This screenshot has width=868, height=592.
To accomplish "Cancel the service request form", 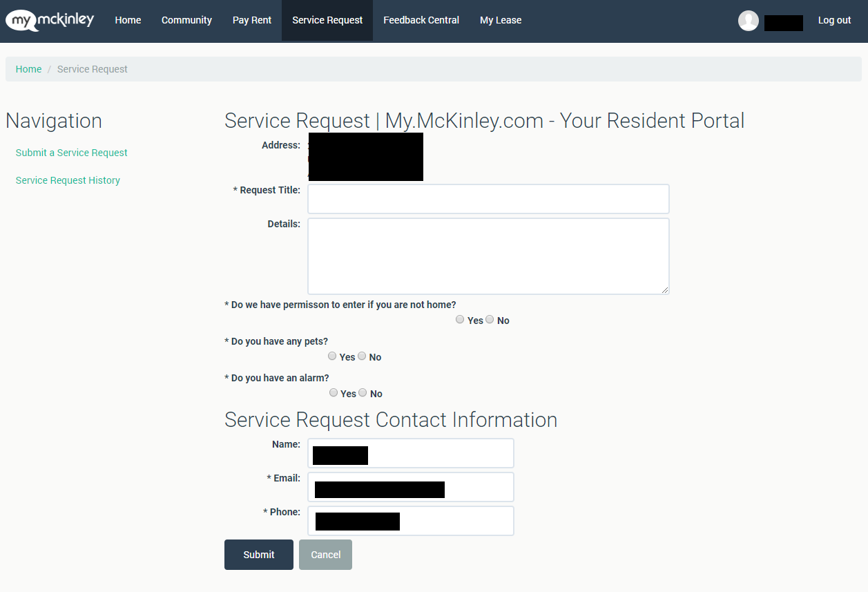I will (x=325, y=555).
